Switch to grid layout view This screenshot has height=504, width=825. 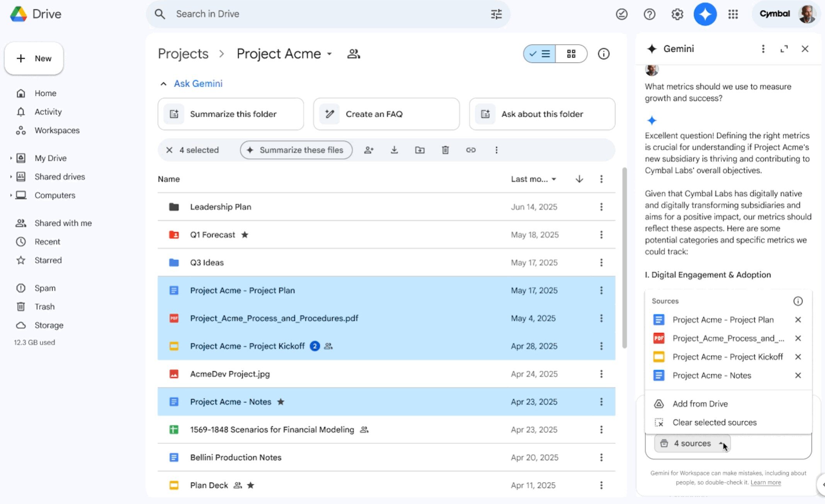[571, 54]
